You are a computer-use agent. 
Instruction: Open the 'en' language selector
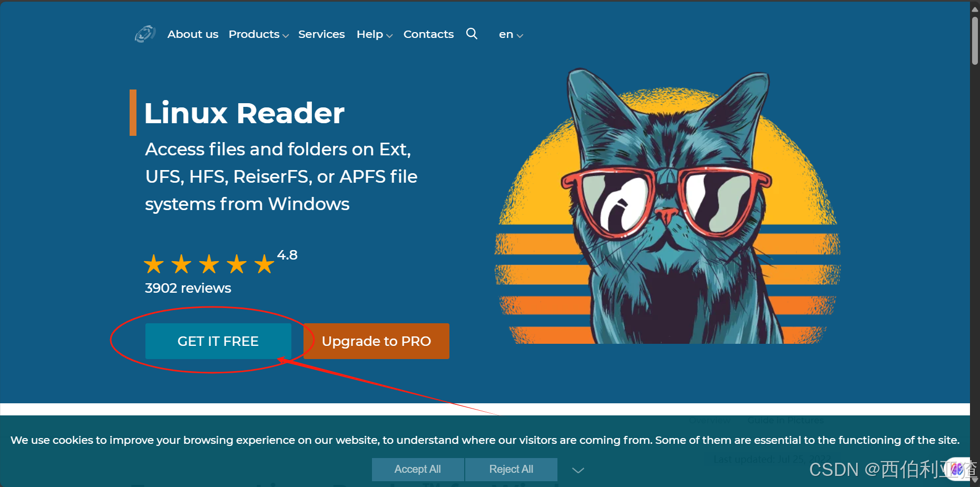coord(511,35)
